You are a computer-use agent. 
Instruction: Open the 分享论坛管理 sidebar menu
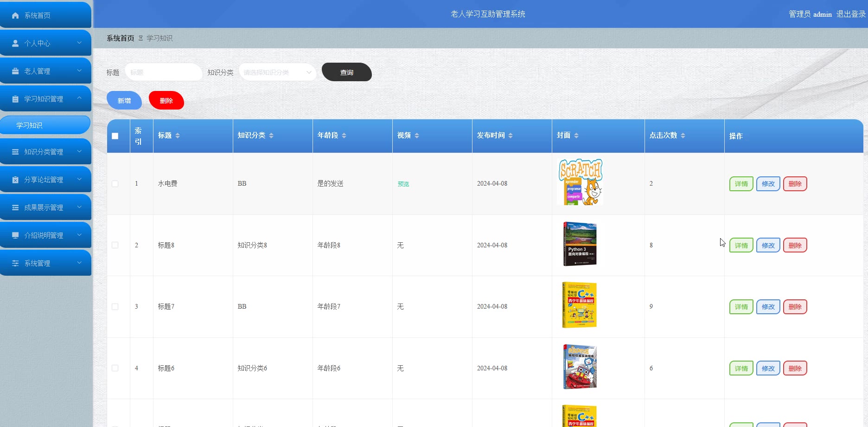pos(45,180)
